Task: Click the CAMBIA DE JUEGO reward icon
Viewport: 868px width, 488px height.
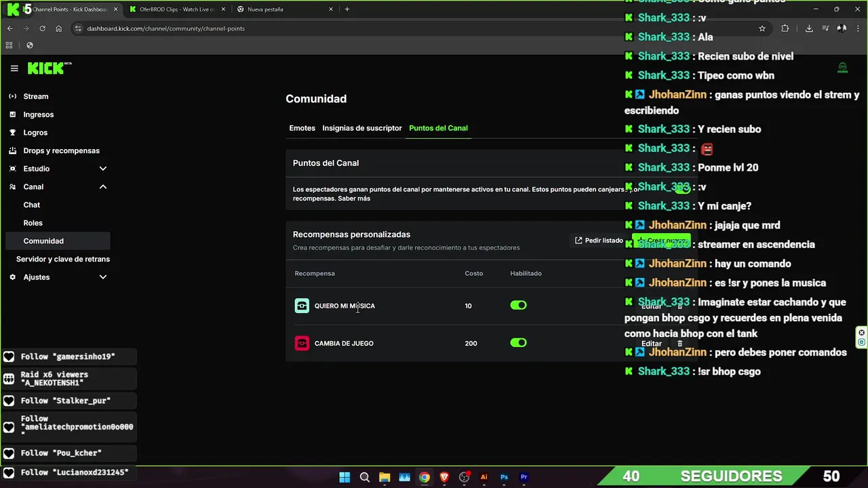Action: 302,343
